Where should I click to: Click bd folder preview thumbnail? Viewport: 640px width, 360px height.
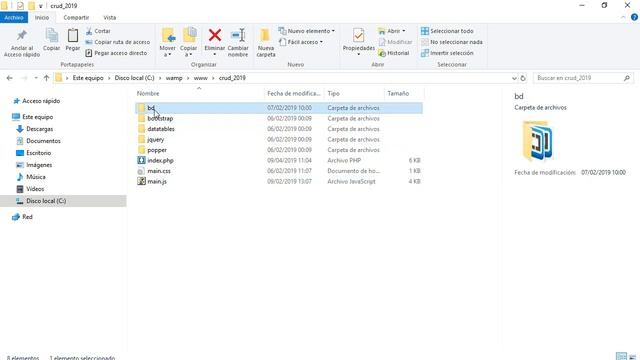coord(538,141)
